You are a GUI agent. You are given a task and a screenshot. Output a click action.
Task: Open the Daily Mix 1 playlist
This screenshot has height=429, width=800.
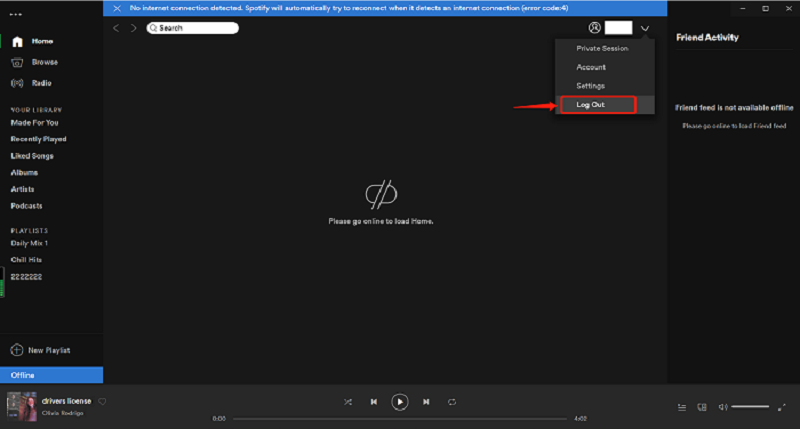tap(29, 243)
